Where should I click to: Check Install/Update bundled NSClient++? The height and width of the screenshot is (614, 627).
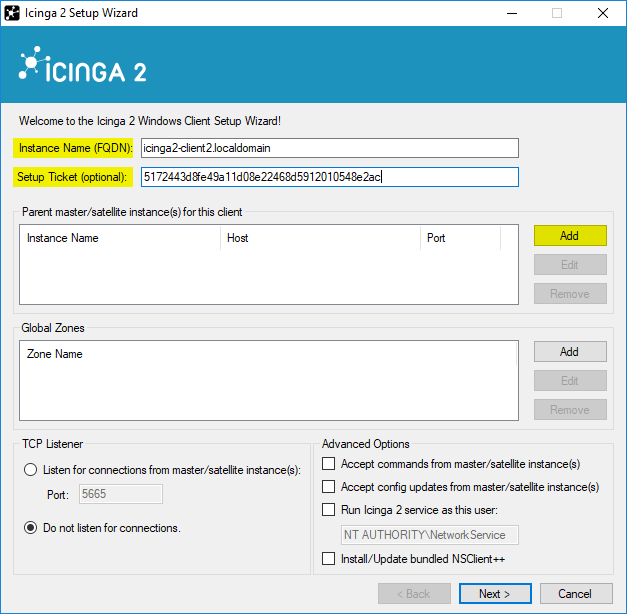point(328,558)
